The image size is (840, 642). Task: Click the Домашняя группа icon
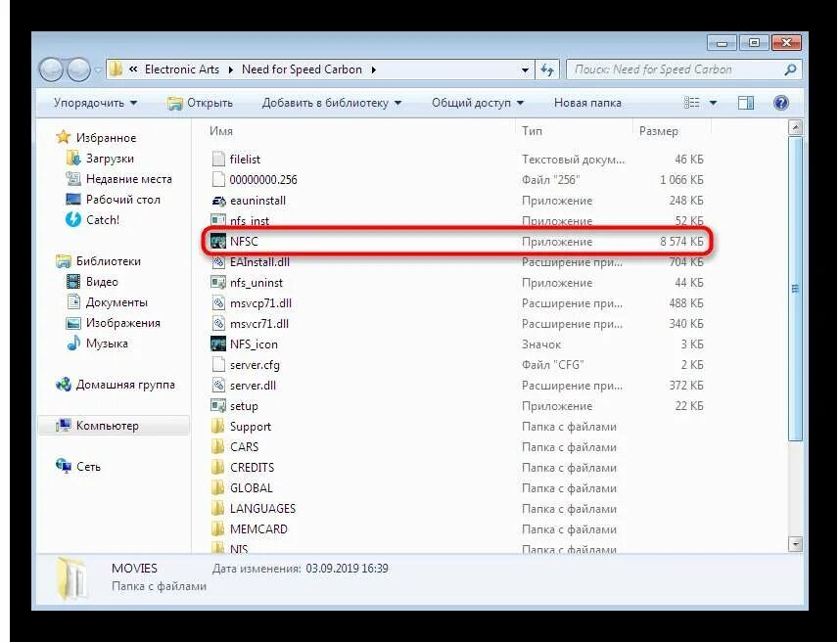pos(64,385)
